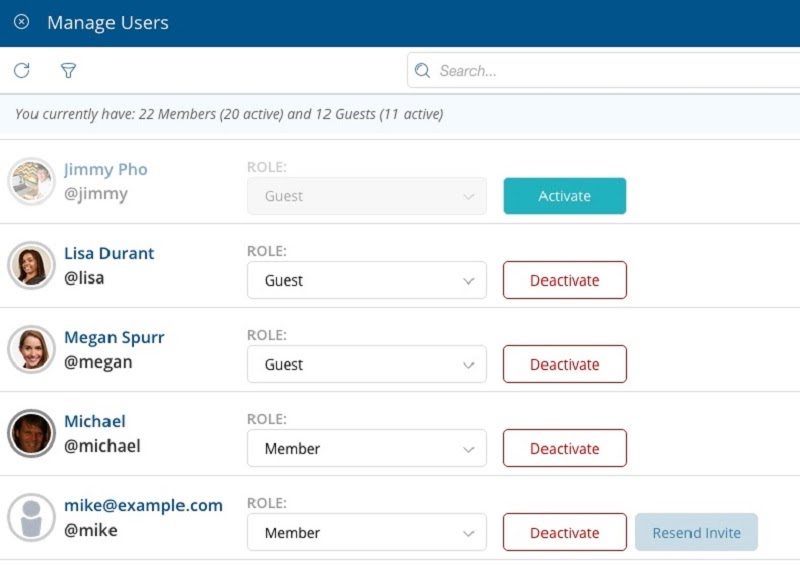Select Michael's profile avatar

31,433
